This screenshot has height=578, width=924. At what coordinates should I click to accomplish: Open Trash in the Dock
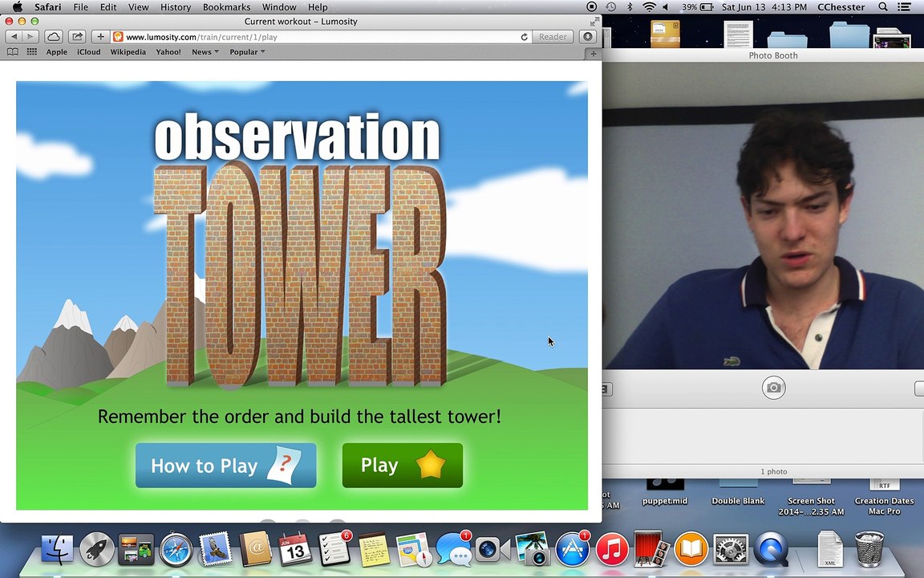pyautogui.click(x=869, y=549)
